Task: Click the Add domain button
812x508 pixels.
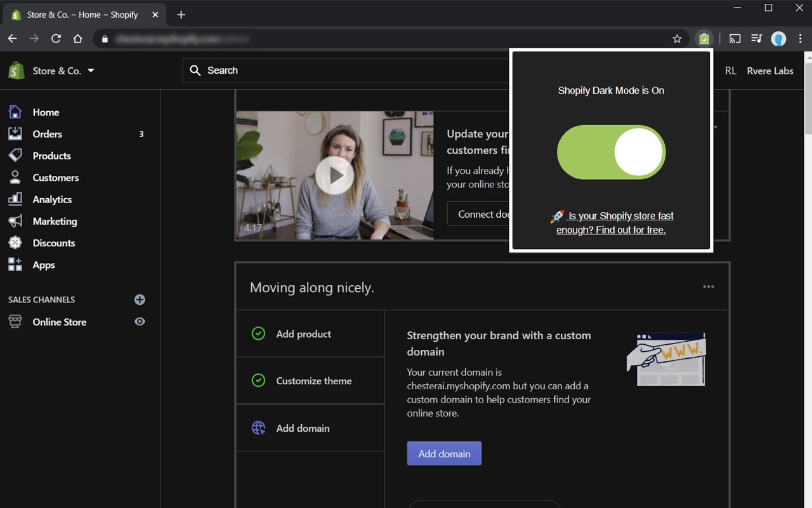Action: 443,453
